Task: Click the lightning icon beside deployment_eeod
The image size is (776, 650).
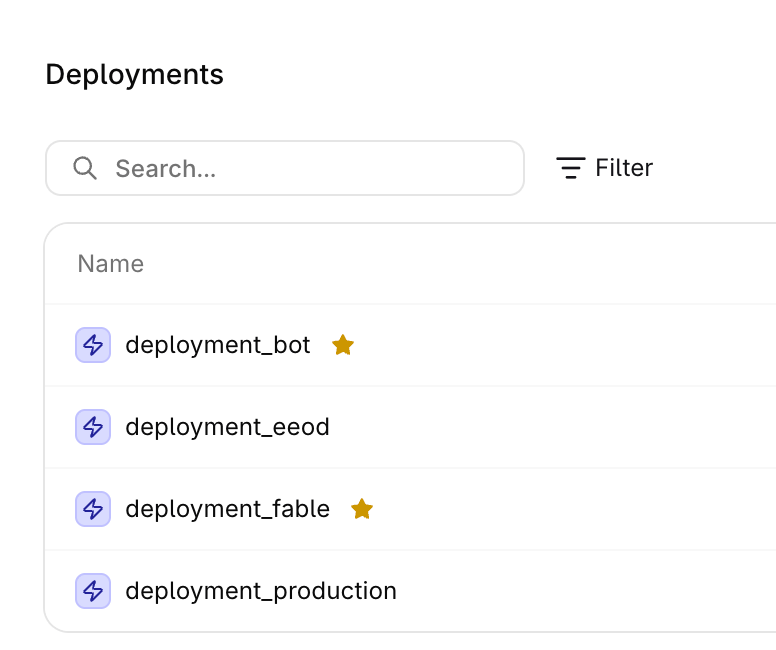Action: (x=93, y=427)
